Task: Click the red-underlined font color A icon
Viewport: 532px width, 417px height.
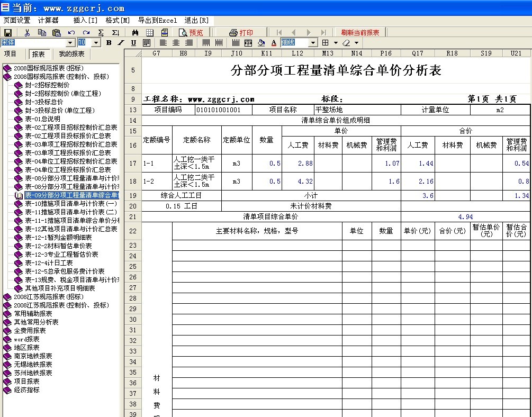Action: pyautogui.click(x=274, y=43)
